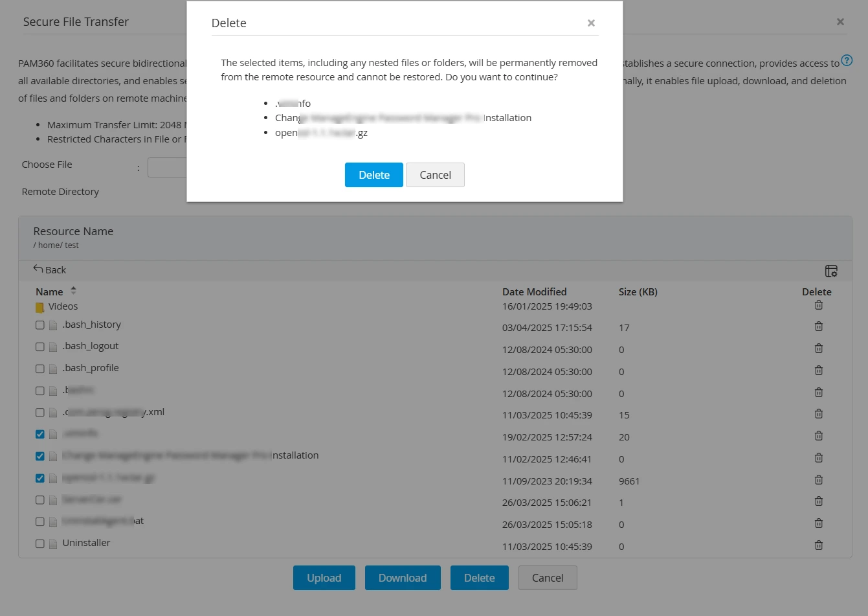Click the help question mark icon

pyautogui.click(x=847, y=61)
